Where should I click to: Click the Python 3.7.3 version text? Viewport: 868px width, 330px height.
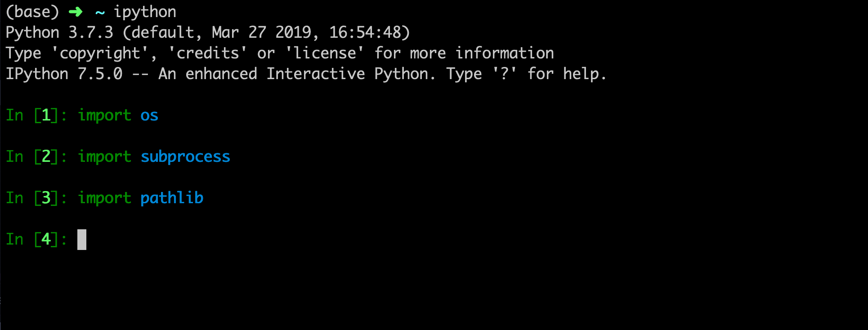coord(59,33)
